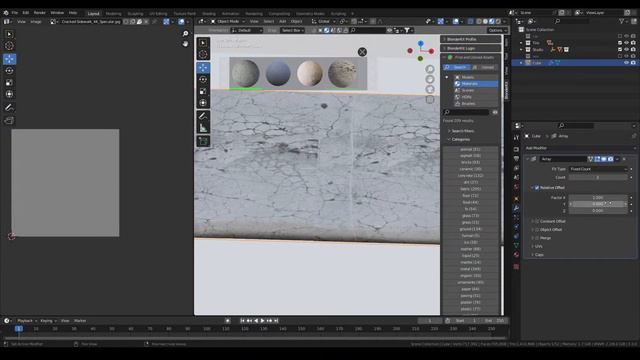Screen dimensions: 640x360
Task: Open the Select menu in 3D viewport header
Action: point(269,21)
